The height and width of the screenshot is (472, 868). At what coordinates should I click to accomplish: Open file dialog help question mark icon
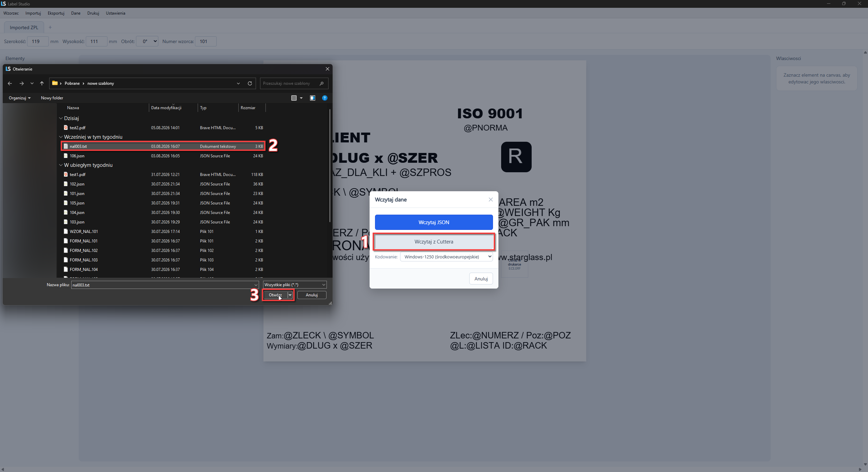[325, 98]
